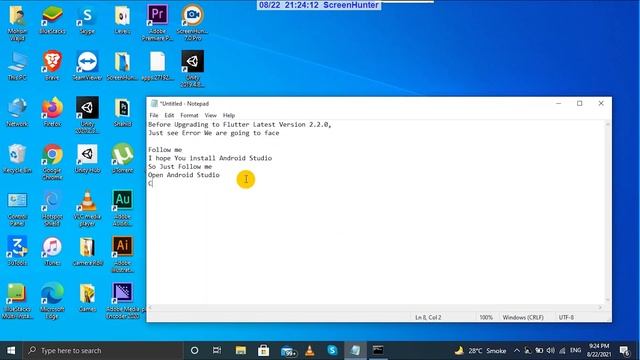Open VLC from the taskbar
This screenshot has width=640, height=360.
[310, 350]
